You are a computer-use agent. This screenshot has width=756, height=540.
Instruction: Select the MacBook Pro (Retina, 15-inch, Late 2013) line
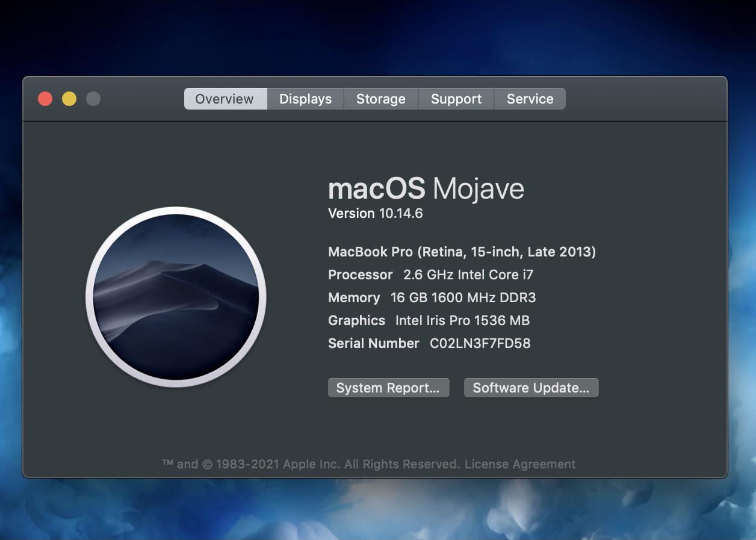(x=462, y=252)
